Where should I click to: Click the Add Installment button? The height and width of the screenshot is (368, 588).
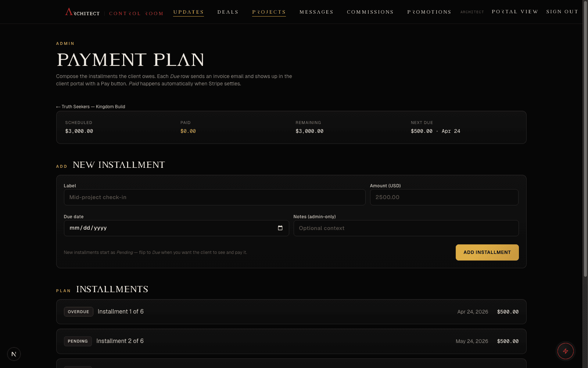click(487, 252)
